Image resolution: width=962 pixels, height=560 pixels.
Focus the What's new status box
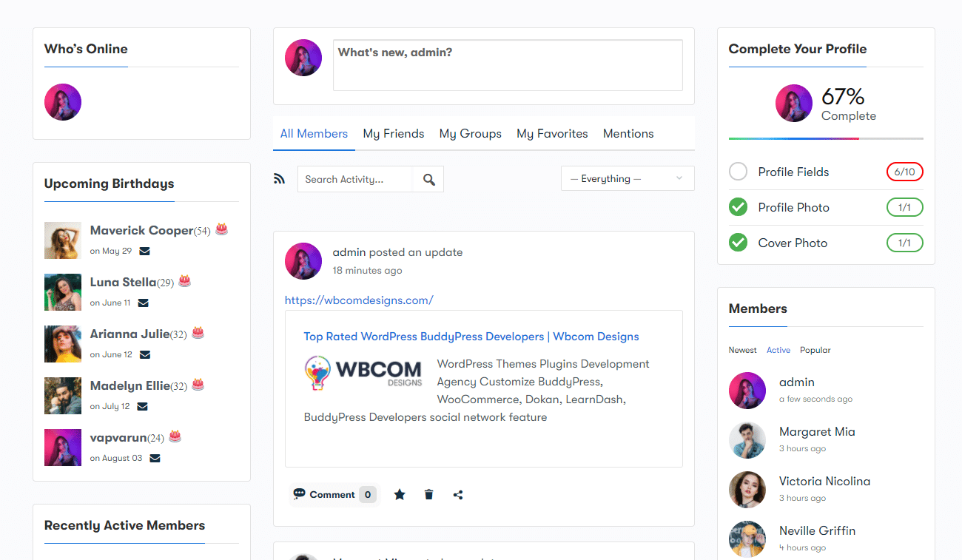(x=508, y=65)
